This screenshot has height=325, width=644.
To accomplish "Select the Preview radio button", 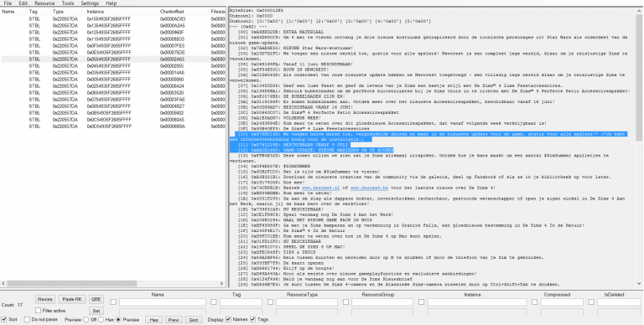I will [x=119, y=319].
